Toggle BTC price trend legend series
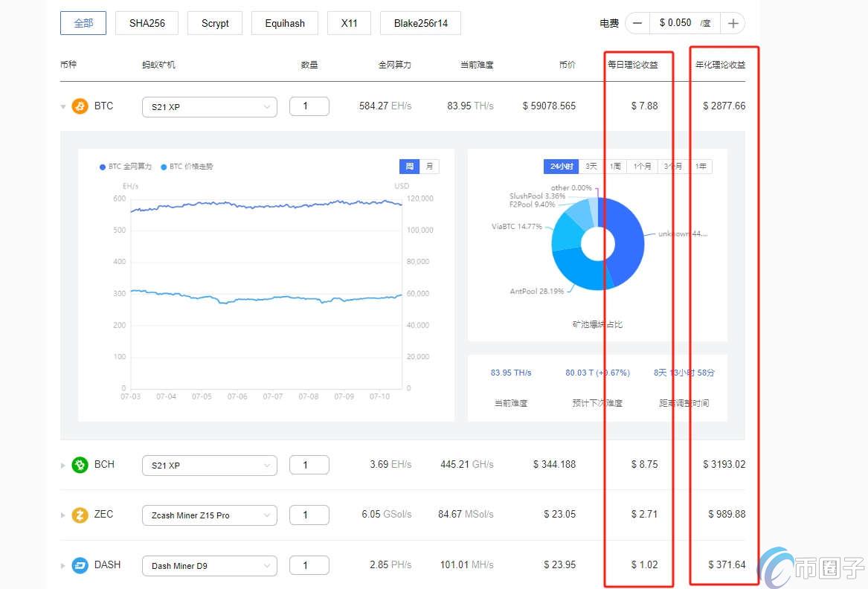This screenshot has height=589, width=868. tap(187, 167)
